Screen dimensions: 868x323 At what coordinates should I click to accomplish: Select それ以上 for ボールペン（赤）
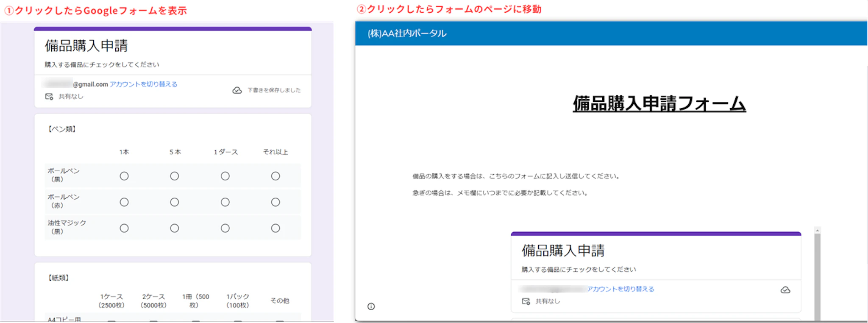275,202
